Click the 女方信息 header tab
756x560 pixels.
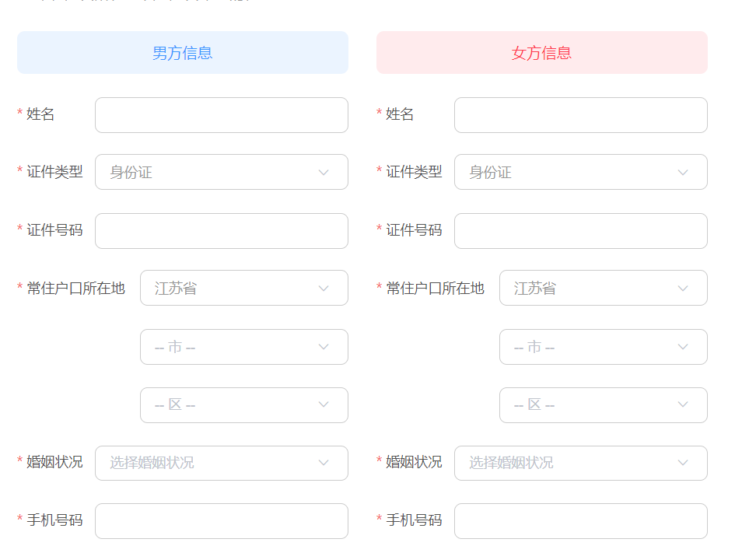point(542,53)
